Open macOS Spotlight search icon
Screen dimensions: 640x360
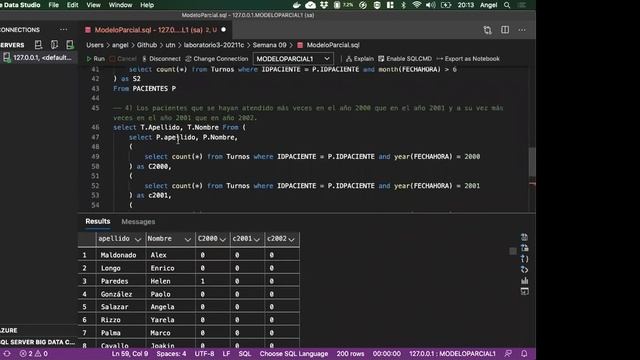(507, 5)
